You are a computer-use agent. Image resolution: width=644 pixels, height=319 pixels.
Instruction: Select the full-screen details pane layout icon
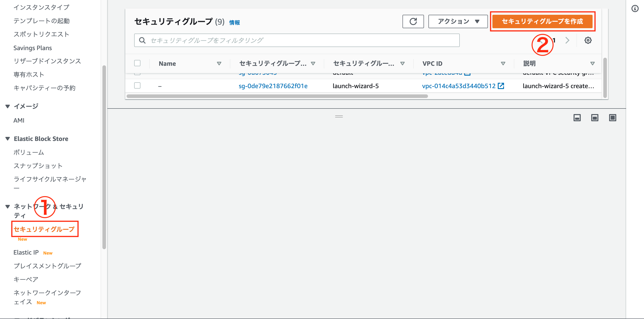pyautogui.click(x=612, y=118)
